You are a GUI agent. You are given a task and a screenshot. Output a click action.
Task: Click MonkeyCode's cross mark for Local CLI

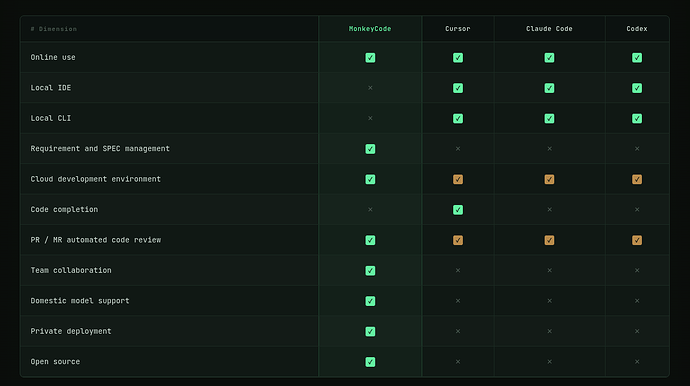point(370,118)
